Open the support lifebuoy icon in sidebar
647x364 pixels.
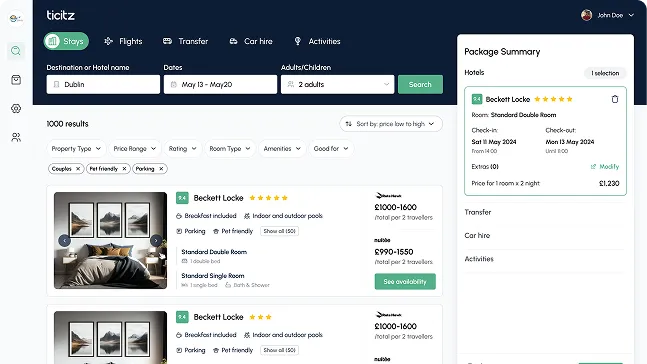coord(16,109)
